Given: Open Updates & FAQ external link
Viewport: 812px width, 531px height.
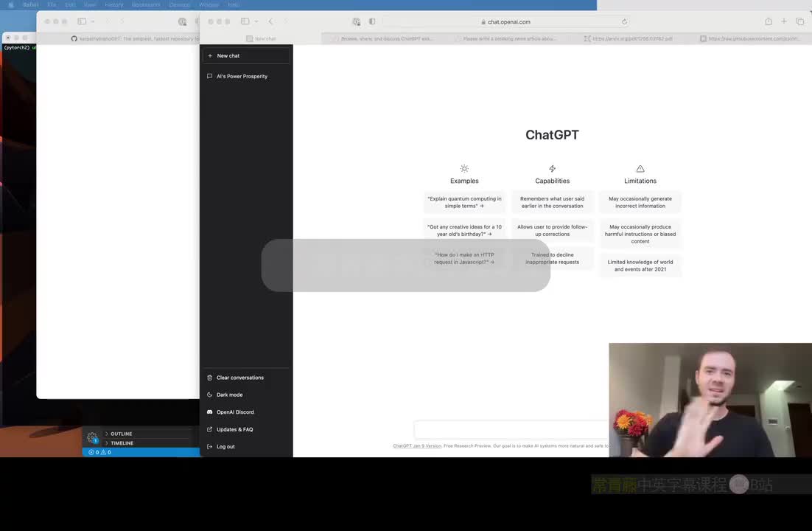Looking at the screenshot, I should click(x=246, y=429).
